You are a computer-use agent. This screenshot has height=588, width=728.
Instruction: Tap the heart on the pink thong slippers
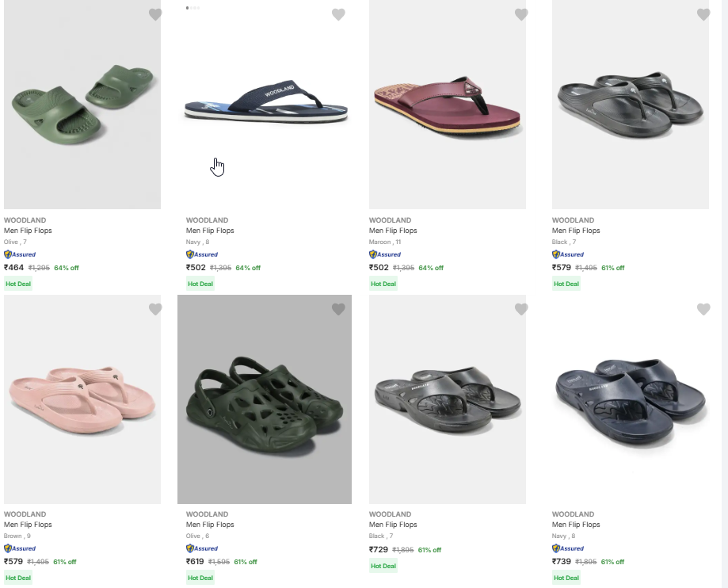155,309
